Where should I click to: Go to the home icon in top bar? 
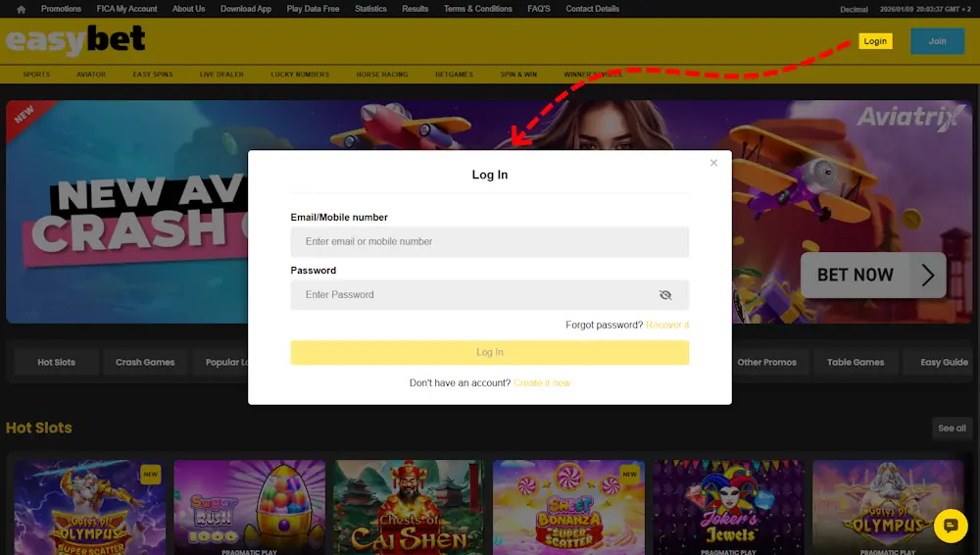[x=22, y=10]
